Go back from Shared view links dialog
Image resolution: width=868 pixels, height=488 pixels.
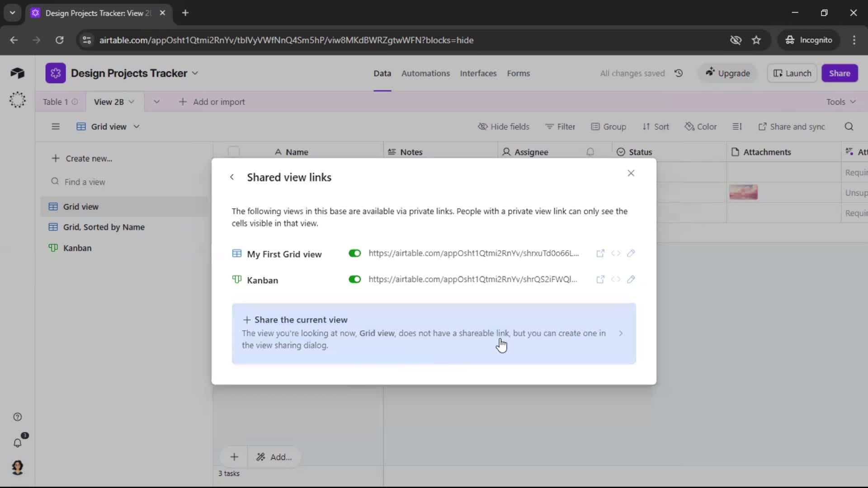pos(232,177)
